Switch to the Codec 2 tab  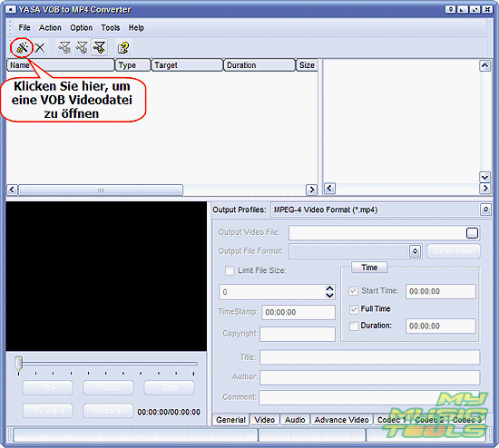tap(429, 420)
